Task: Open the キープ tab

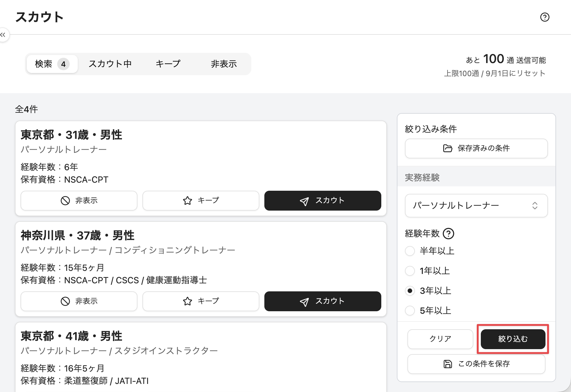Action: pos(168,64)
